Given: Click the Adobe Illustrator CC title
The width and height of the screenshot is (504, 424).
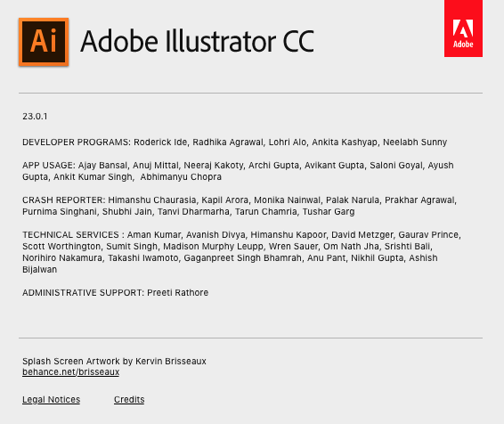Looking at the screenshot, I should [x=198, y=42].
